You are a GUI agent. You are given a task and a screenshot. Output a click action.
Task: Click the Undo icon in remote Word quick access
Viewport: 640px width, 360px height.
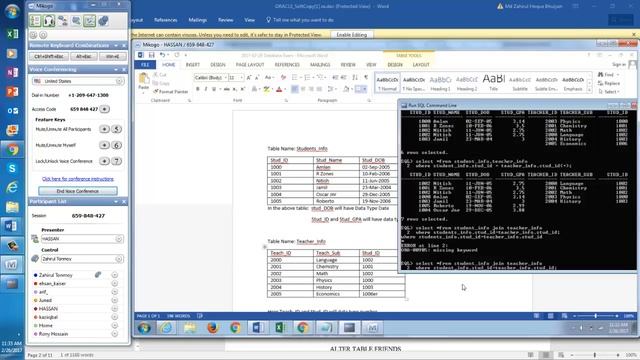point(162,55)
